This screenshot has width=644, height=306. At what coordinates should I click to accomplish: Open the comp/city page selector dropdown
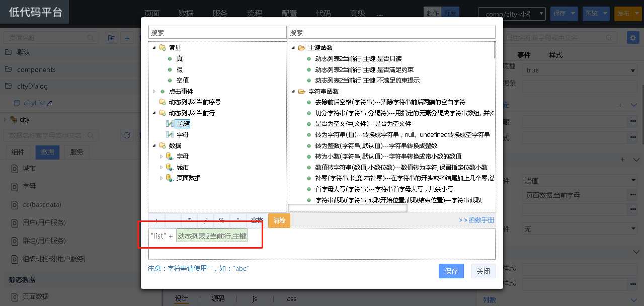pos(512,14)
